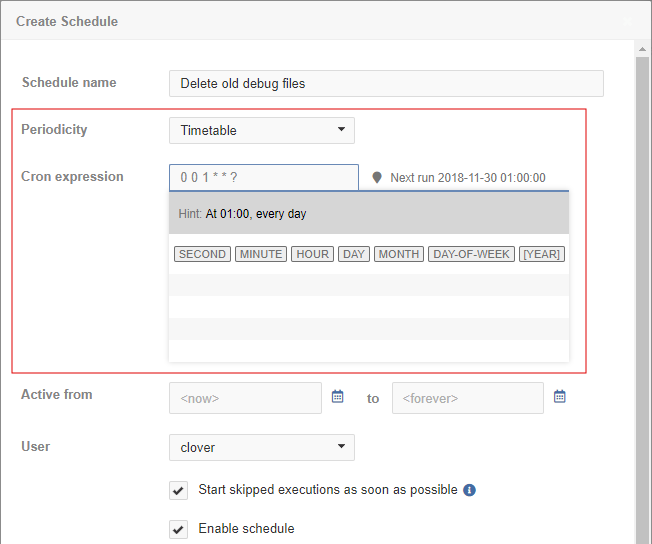
Task: Click the <forever> end date field
Action: click(x=467, y=398)
